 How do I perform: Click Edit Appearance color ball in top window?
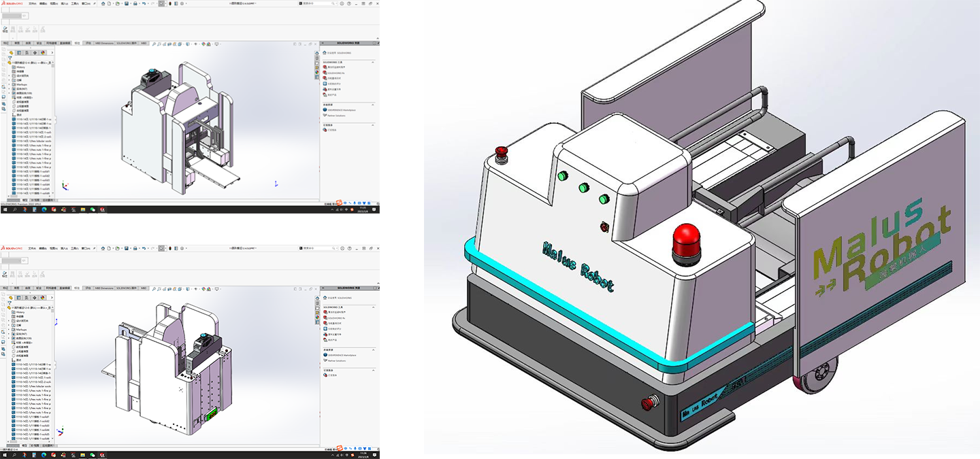point(203,44)
